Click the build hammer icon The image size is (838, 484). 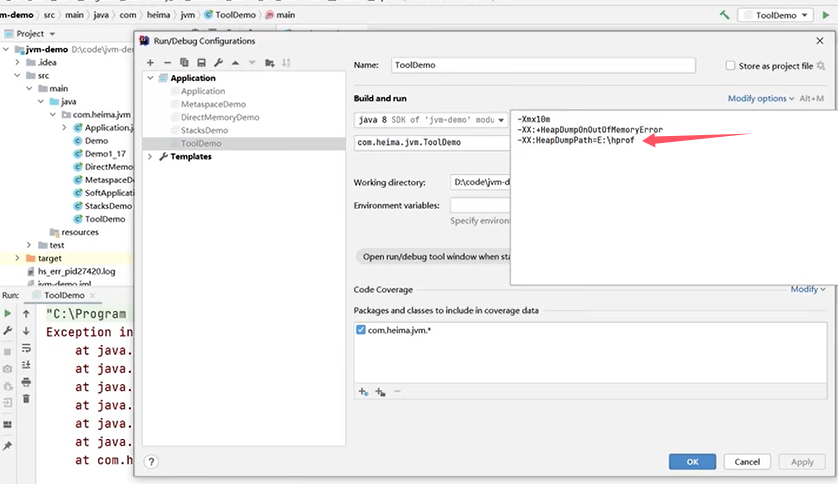tap(724, 15)
